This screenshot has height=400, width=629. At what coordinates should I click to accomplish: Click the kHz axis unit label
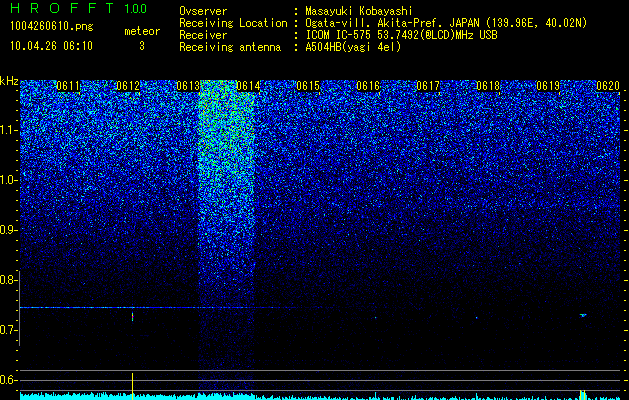pos(9,81)
